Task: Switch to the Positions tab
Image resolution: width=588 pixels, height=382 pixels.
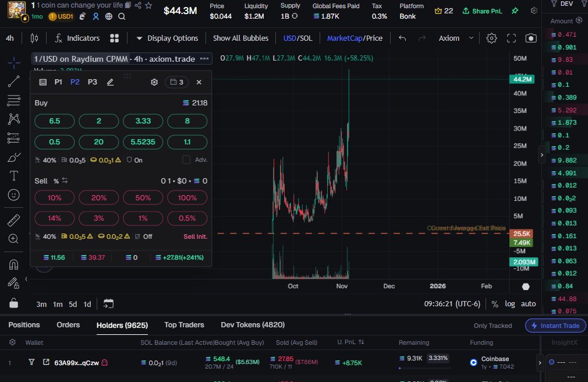Action: click(24, 325)
